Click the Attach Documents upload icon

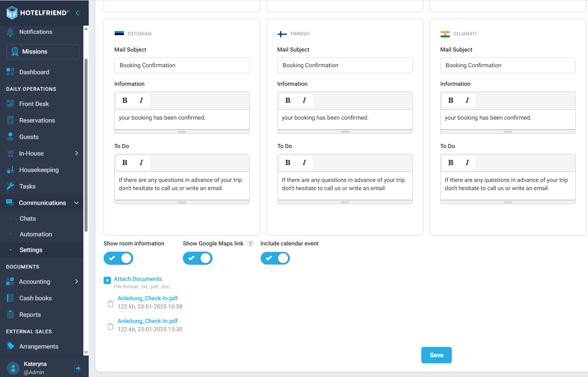(x=107, y=280)
